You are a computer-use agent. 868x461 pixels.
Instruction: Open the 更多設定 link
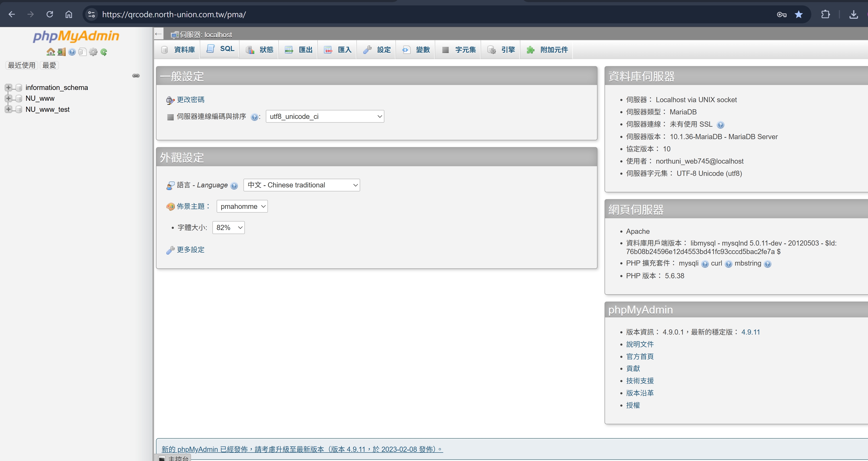point(191,250)
